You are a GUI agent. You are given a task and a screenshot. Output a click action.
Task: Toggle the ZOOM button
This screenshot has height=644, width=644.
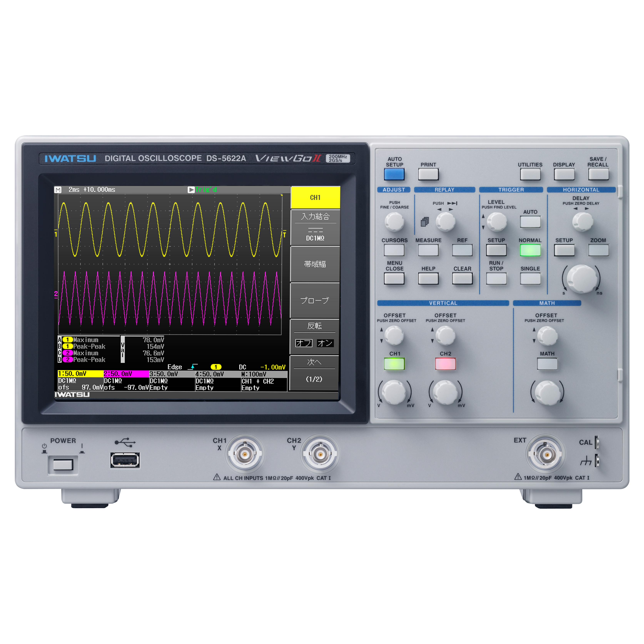coord(598,250)
